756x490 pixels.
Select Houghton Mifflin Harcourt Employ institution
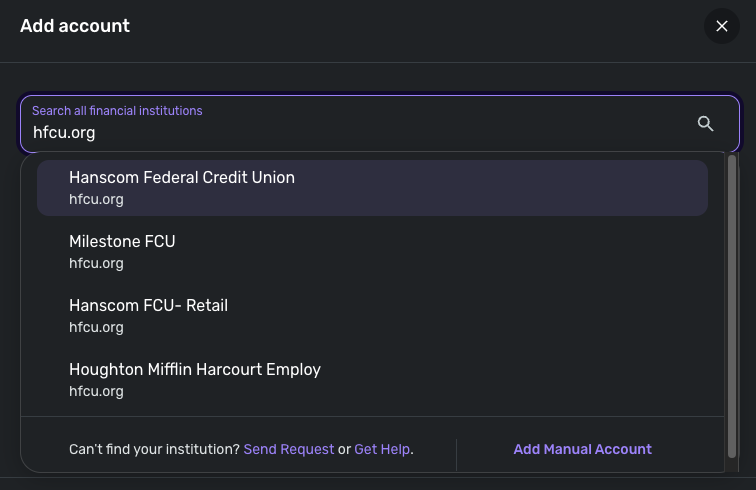tap(372, 379)
